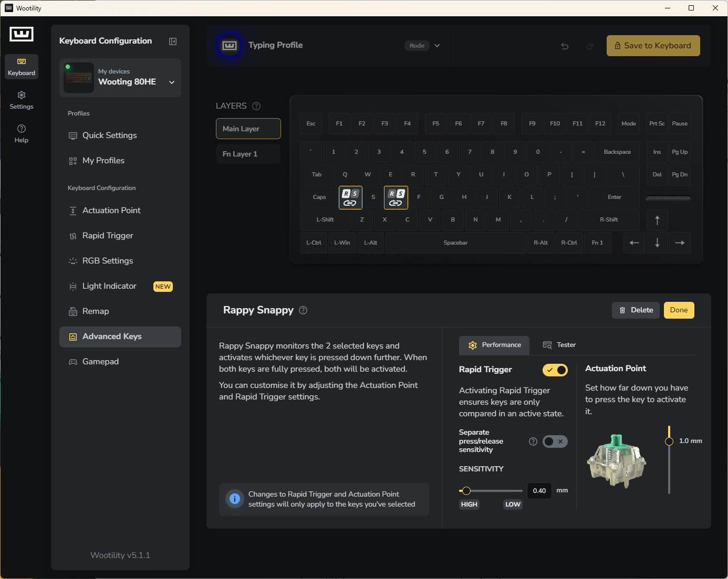Click the actuation point slider handle
The height and width of the screenshot is (579, 728).
tap(669, 441)
